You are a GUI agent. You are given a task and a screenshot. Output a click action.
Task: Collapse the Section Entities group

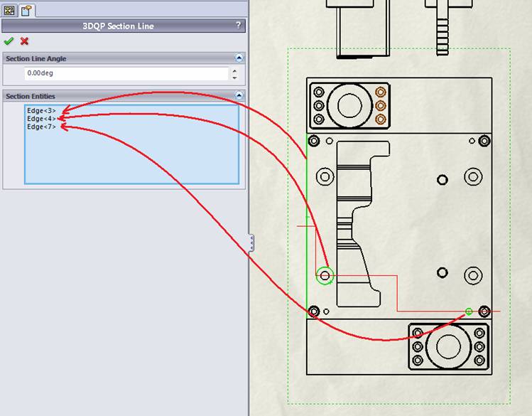tap(239, 95)
